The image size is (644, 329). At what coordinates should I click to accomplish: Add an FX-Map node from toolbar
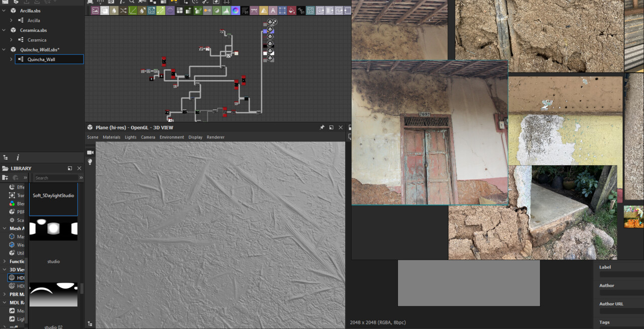point(180,10)
